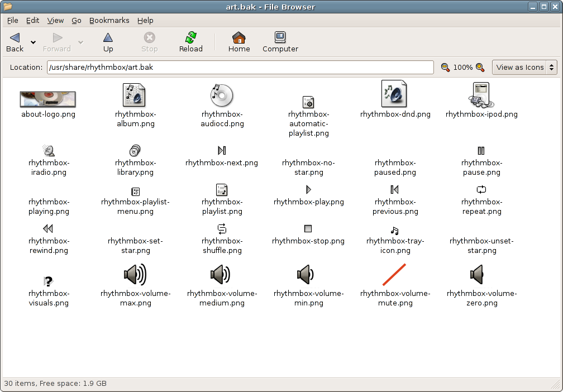
Task: Select the rhythmbox-previous.png icon
Action: pos(394,189)
